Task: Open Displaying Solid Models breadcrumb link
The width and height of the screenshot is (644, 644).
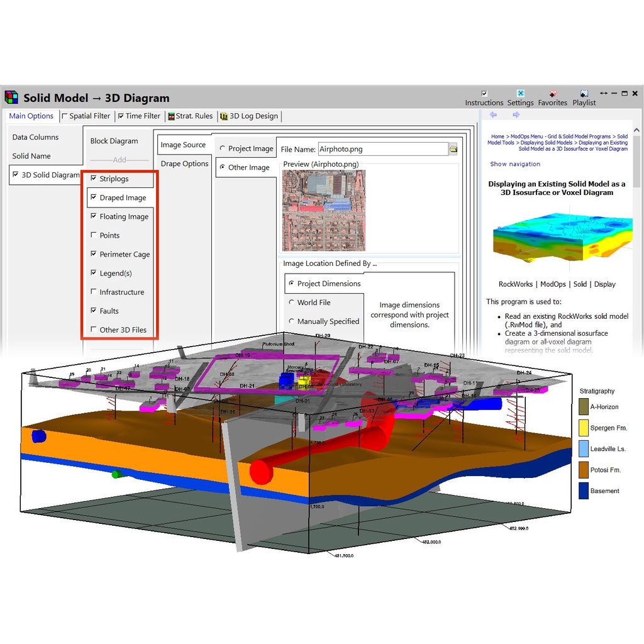Action: click(546, 143)
